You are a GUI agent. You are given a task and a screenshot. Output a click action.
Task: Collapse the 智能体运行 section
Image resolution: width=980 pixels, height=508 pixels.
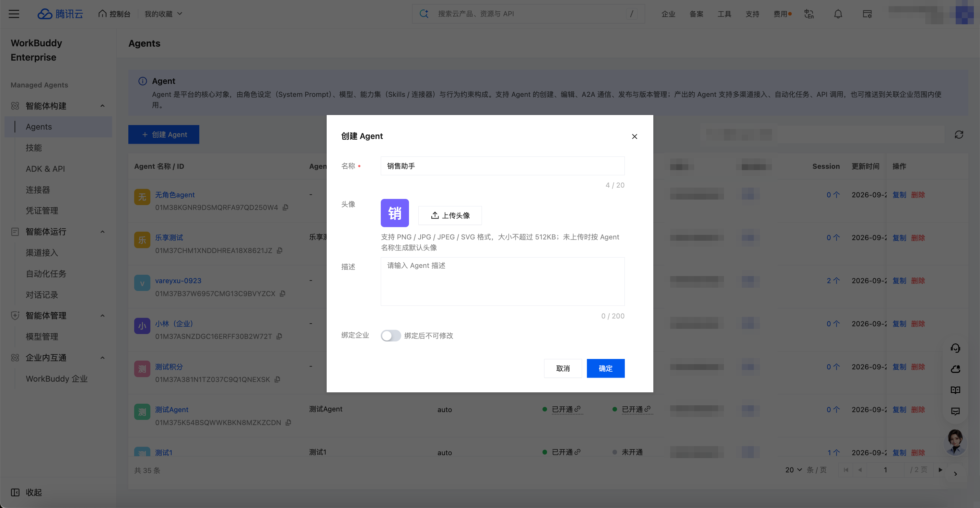(x=102, y=232)
